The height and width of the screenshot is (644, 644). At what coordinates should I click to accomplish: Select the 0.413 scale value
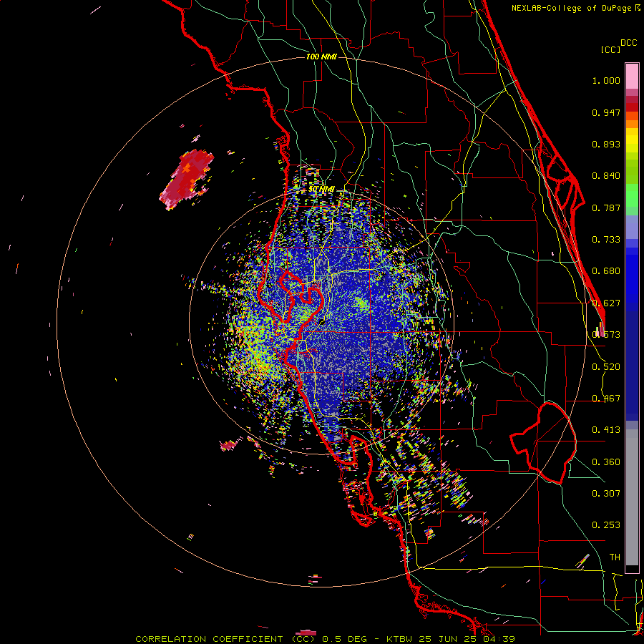(606, 430)
